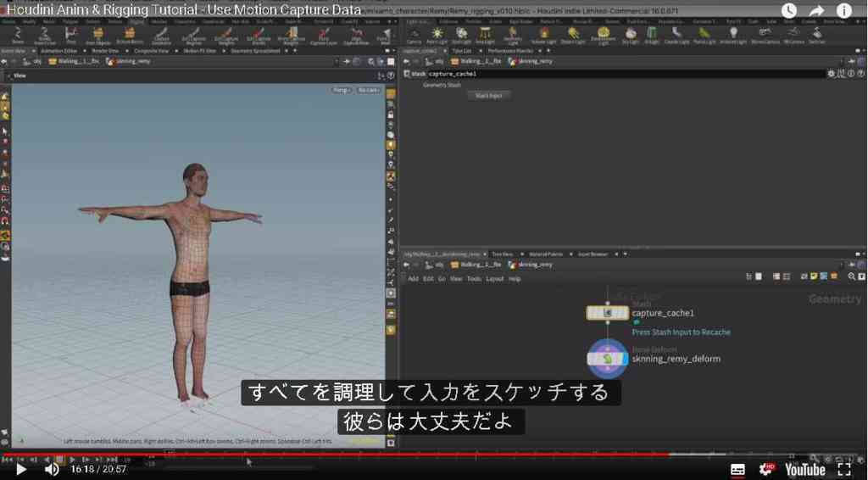The image size is (868, 480).
Task: Click the capture_cache1 Stash node
Action: 607,313
